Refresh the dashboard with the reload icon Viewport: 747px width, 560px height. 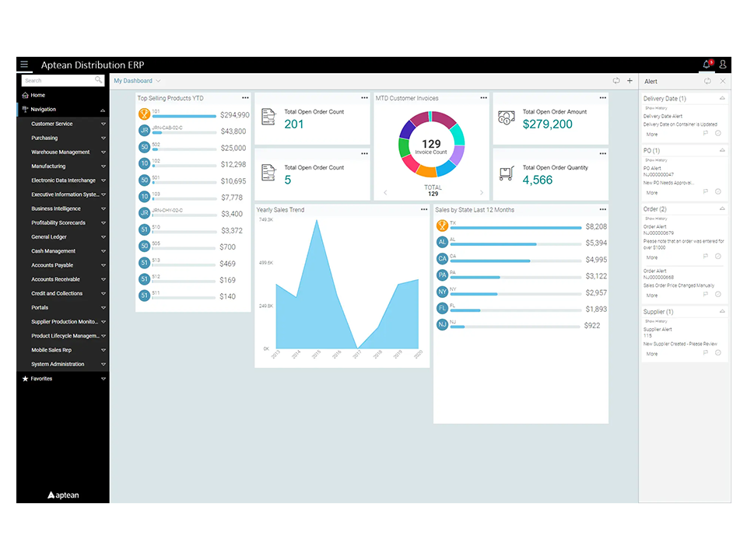tap(616, 81)
